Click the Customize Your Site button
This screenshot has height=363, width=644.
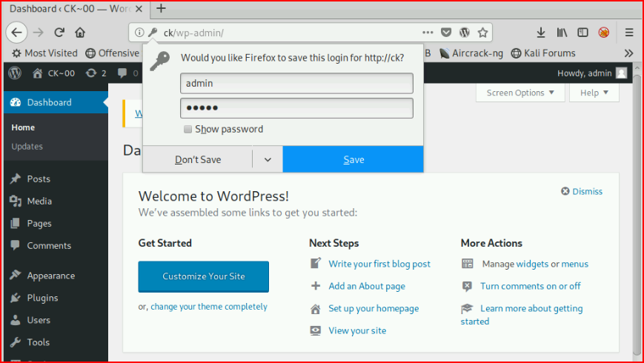[203, 276]
